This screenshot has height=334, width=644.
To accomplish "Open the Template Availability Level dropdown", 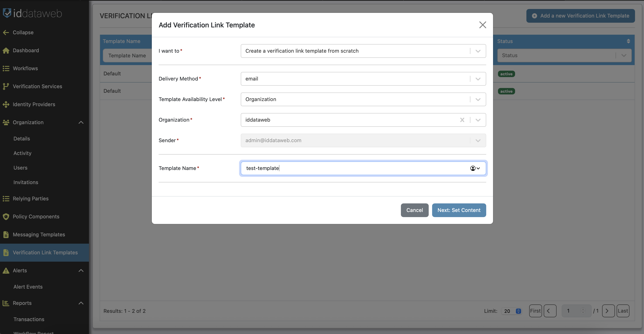I will (x=478, y=99).
